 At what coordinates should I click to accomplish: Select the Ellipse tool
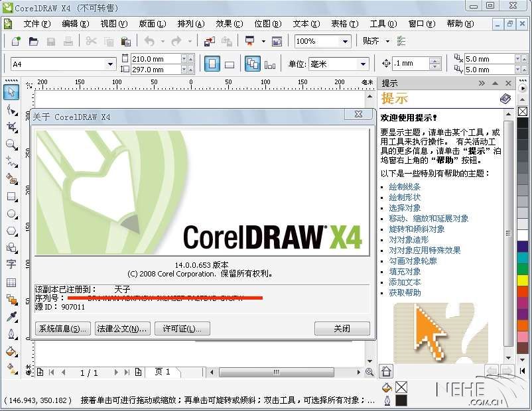click(x=11, y=213)
